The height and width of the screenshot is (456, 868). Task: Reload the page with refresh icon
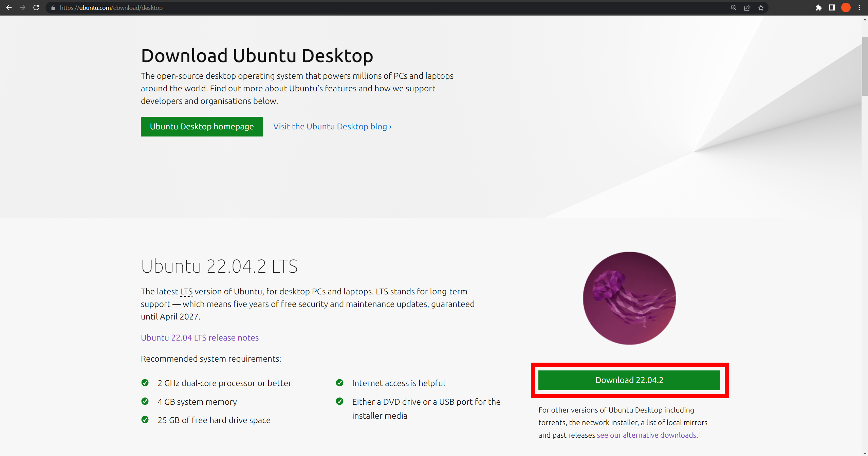point(36,7)
